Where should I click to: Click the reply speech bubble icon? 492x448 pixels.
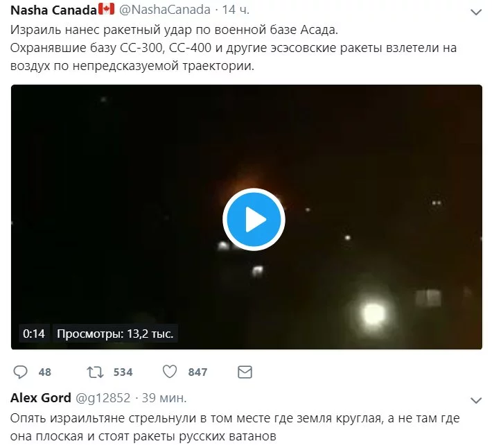tap(20, 372)
